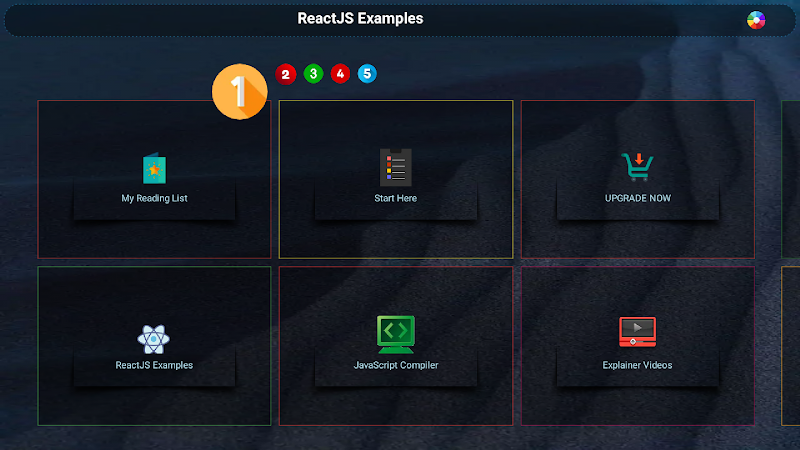
Task: Go to page 1 orange circle
Action: [239, 92]
